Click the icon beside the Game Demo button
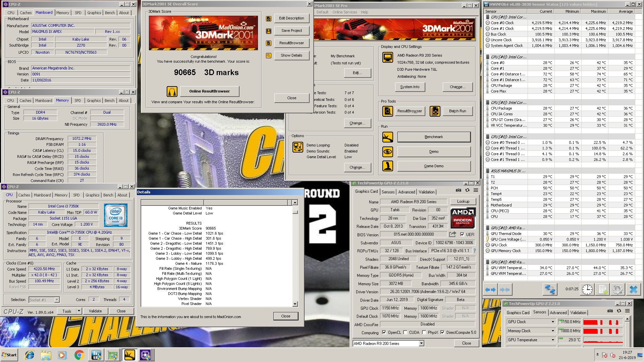 point(388,166)
